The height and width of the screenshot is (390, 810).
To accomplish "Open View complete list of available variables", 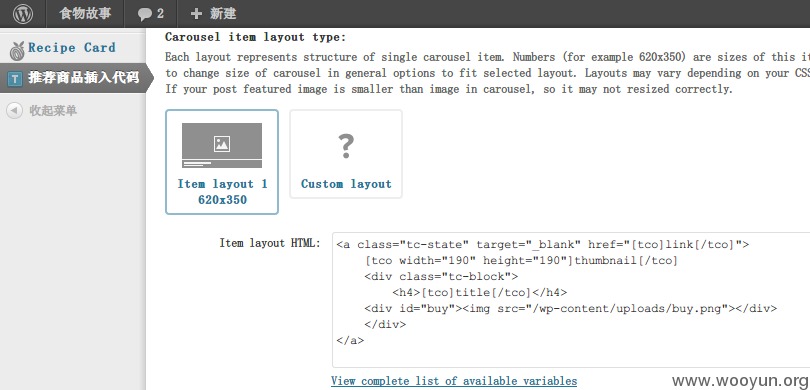I will click(454, 381).
